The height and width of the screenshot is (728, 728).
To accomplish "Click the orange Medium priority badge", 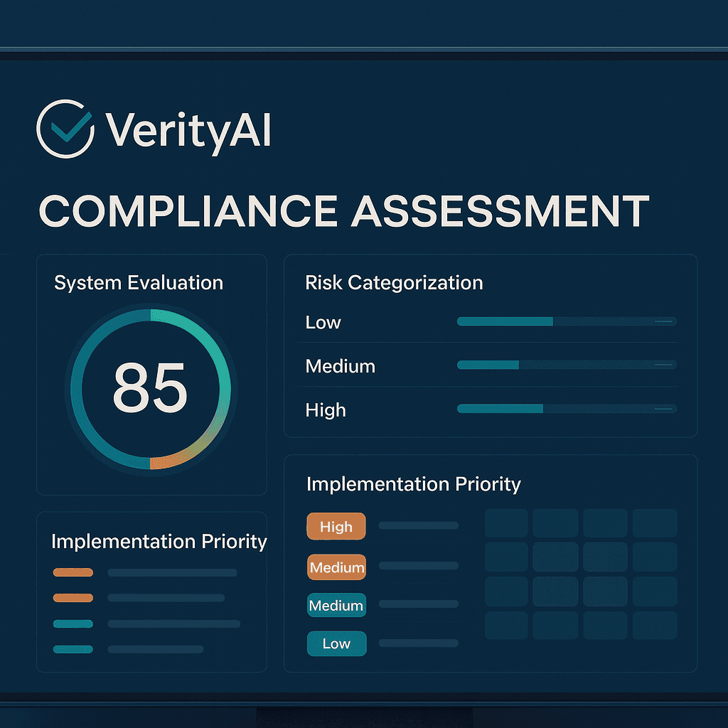I will pos(336,567).
